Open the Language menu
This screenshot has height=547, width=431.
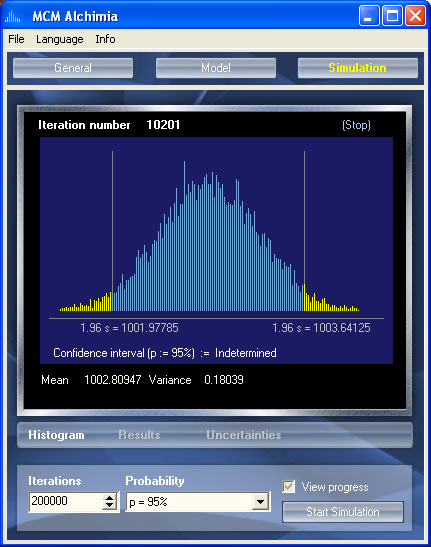[60, 39]
